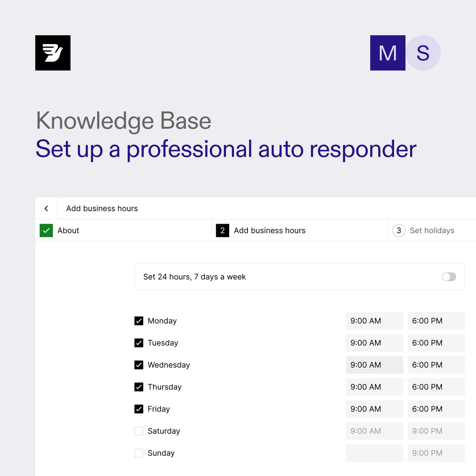Check the Saturday checkbox
The image size is (476, 476).
[139, 431]
